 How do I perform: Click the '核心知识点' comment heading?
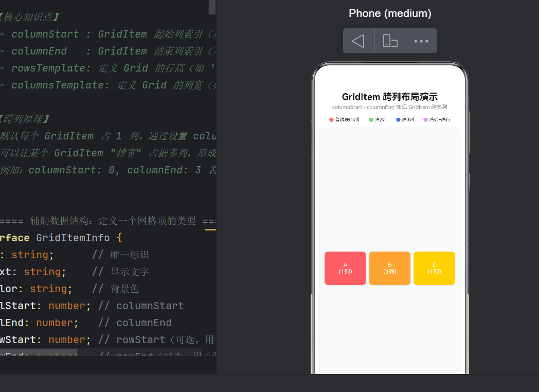click(30, 17)
